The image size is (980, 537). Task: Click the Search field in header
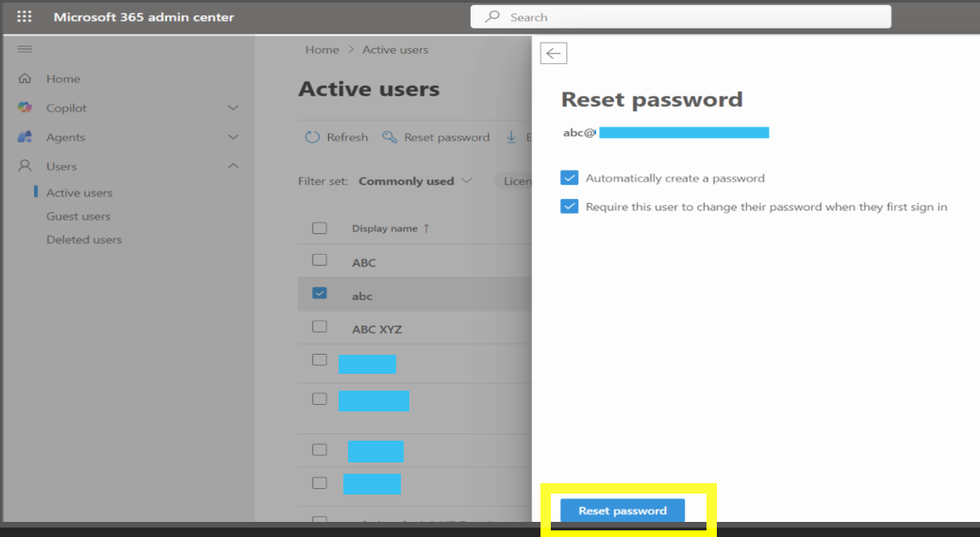(x=680, y=17)
